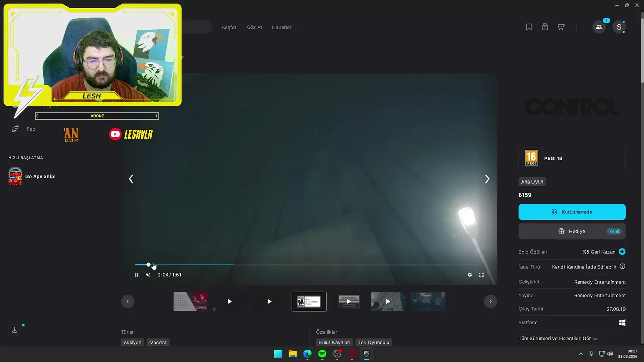This screenshot has height=362, width=644.
Task: Click the trailer progress bar scrubber
Action: coord(148,265)
